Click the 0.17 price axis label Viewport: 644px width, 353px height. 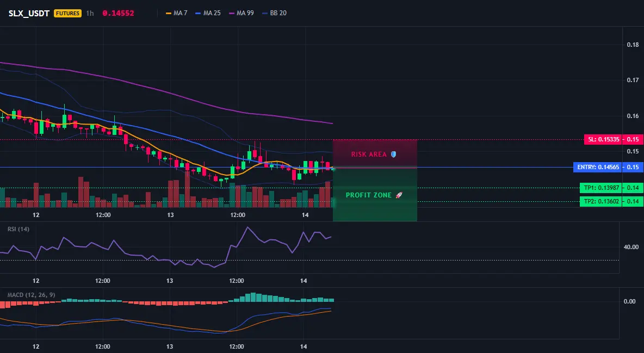[x=633, y=80]
